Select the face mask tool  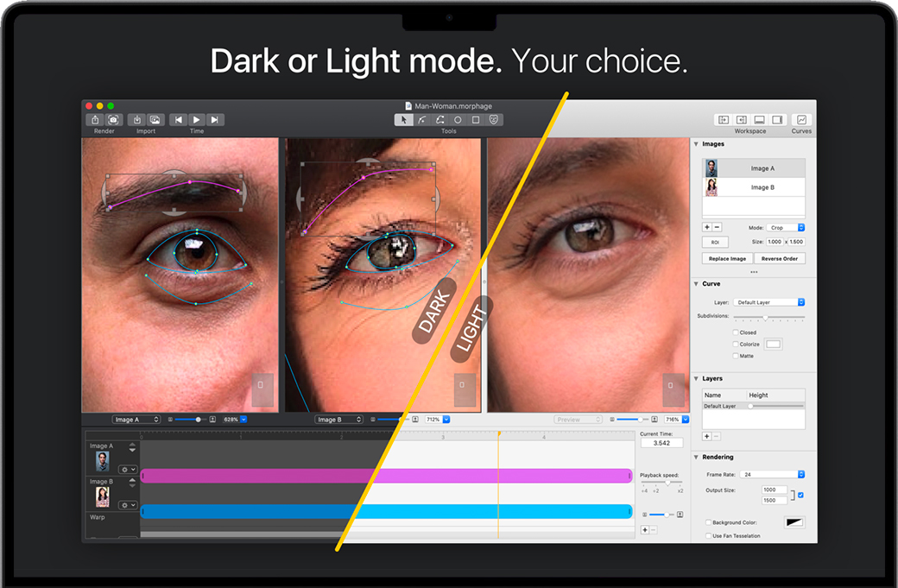494,120
